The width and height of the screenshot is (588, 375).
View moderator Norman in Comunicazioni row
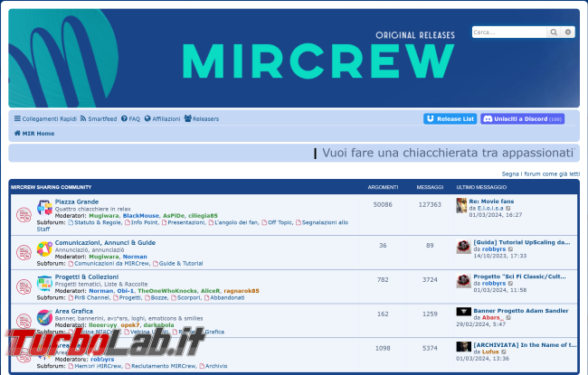click(x=135, y=257)
